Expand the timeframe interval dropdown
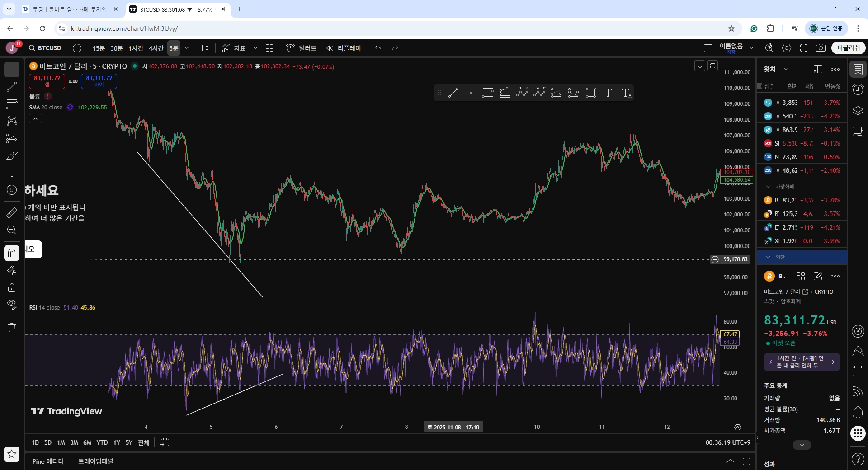This screenshot has width=868, height=470. tap(187, 48)
